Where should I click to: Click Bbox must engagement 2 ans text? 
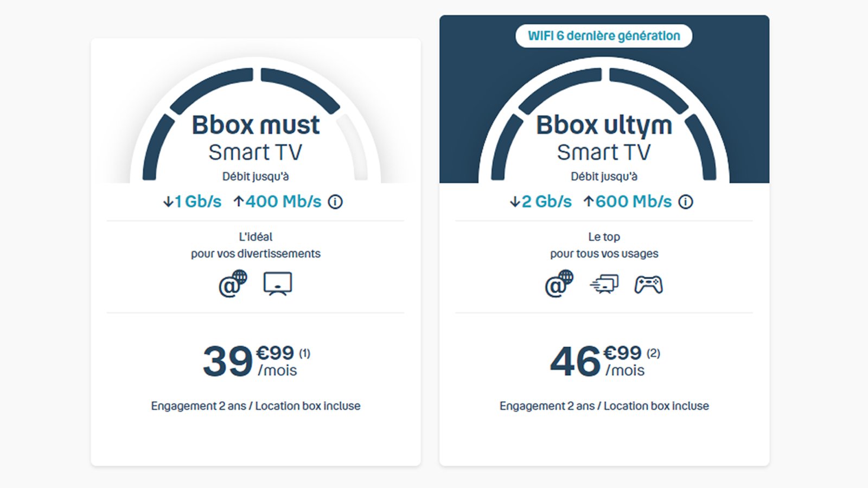256,406
